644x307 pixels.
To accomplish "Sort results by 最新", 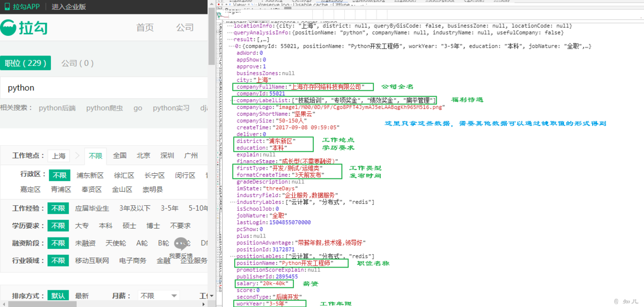I will point(82,296).
